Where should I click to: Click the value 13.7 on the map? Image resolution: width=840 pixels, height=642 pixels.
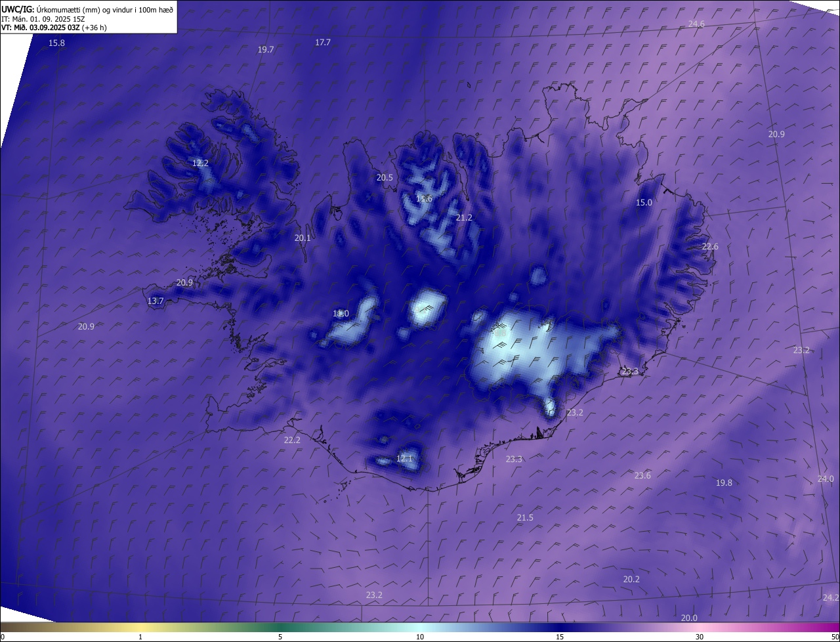pyautogui.click(x=156, y=301)
